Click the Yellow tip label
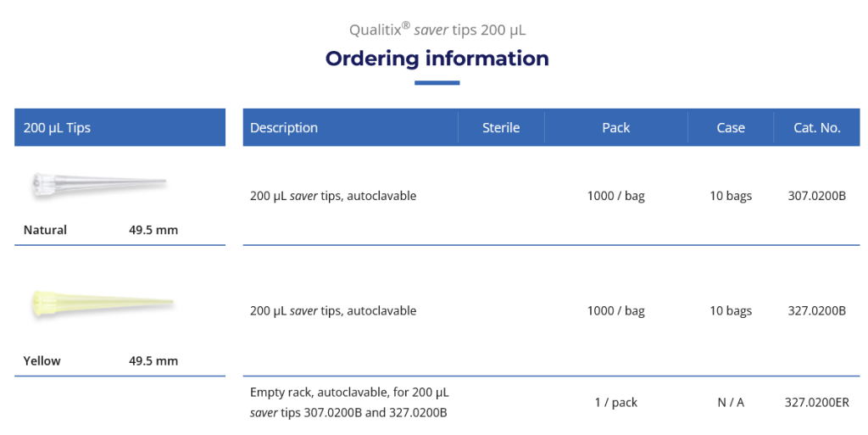Viewport: 868px width, 435px height. click(x=42, y=360)
